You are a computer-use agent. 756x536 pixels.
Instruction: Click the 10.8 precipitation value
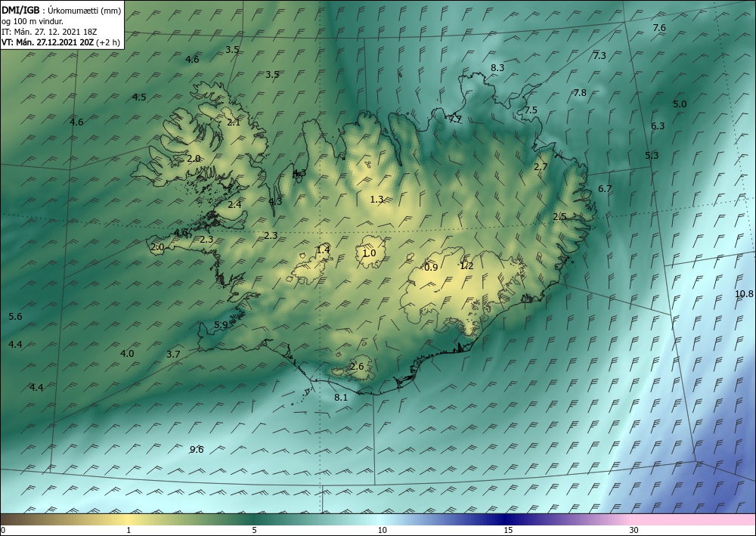(744, 294)
